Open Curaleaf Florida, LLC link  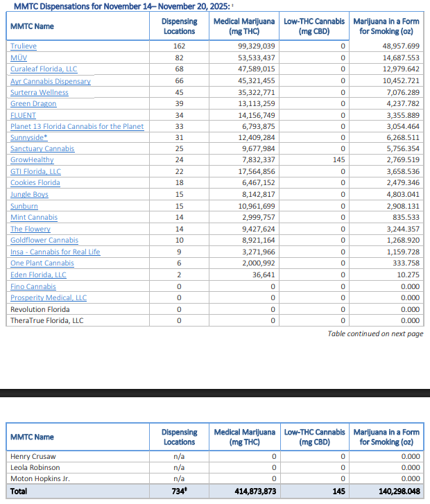point(43,69)
